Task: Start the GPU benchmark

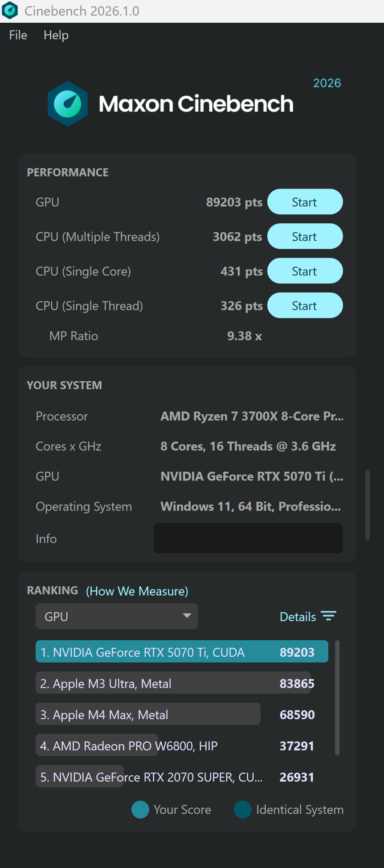Action: 305,202
